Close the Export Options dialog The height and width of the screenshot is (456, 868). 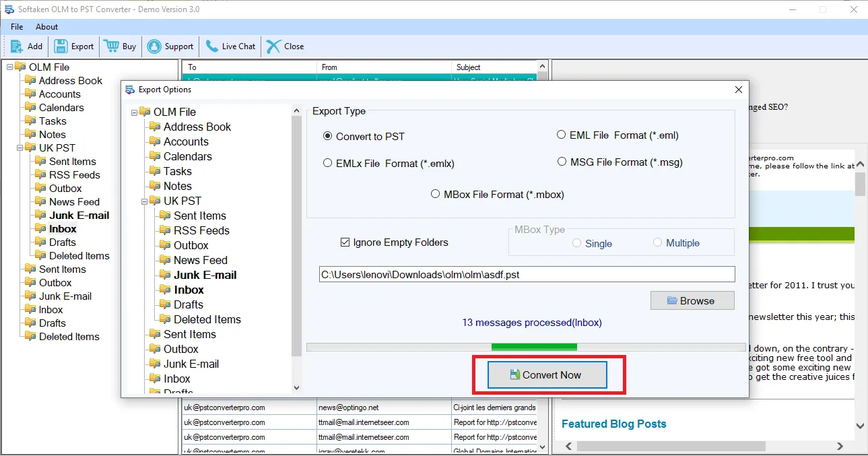[739, 90]
